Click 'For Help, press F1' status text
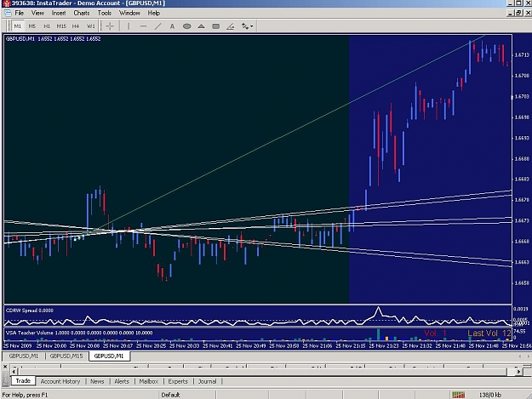532x399 pixels. point(25,395)
